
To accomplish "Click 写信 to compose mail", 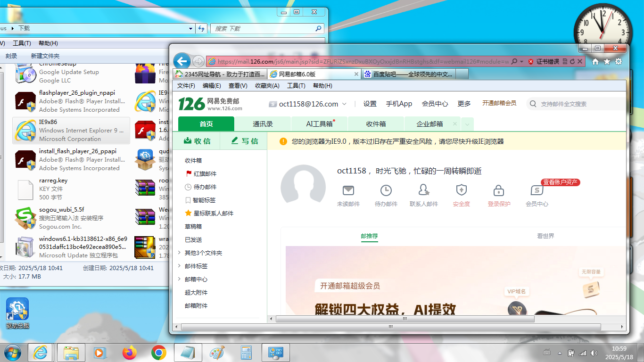I will (245, 141).
